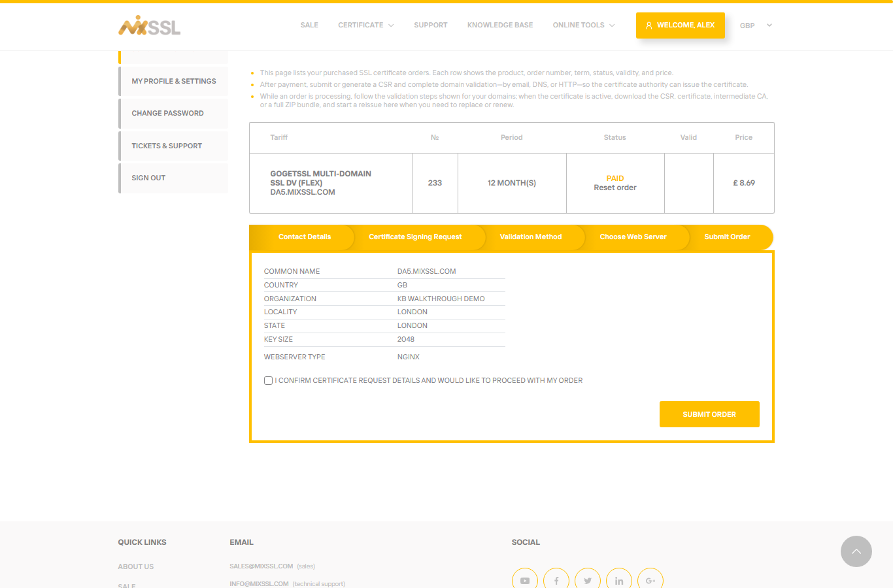Open Change Password in sidebar

(x=173, y=113)
